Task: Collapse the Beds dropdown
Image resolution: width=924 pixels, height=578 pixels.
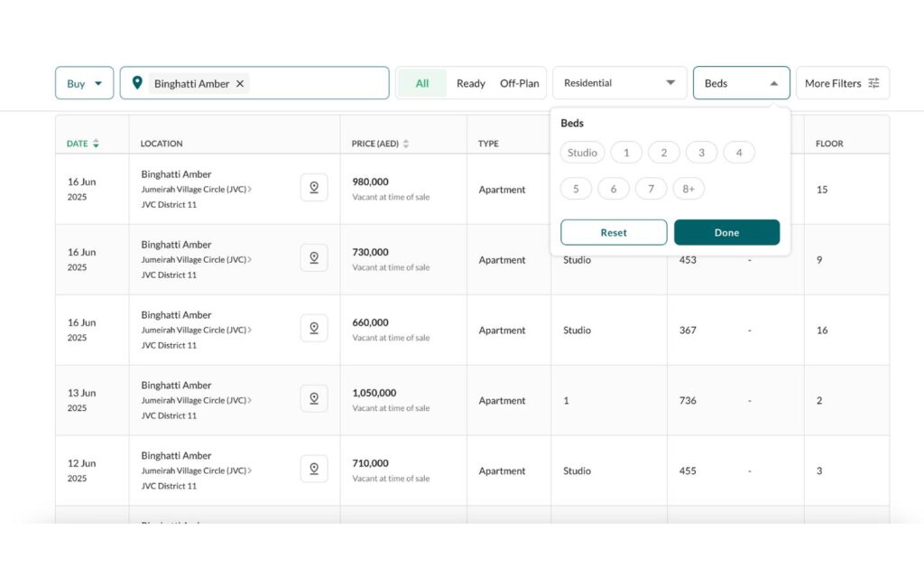Action: (742, 83)
